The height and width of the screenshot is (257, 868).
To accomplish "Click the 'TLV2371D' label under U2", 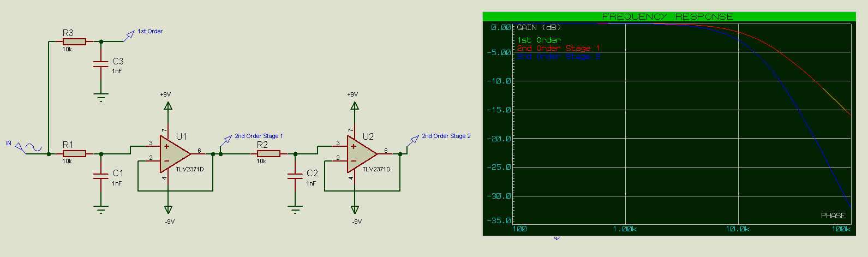I will click(x=376, y=169).
